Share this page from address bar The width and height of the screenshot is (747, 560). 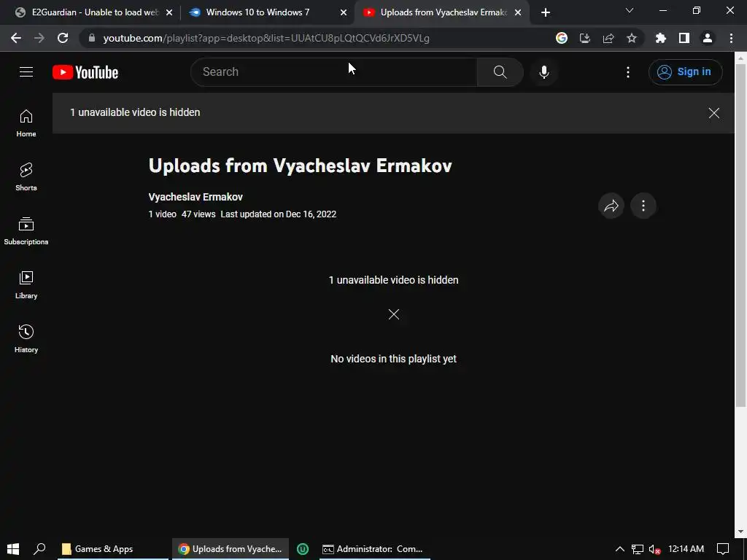click(x=608, y=38)
